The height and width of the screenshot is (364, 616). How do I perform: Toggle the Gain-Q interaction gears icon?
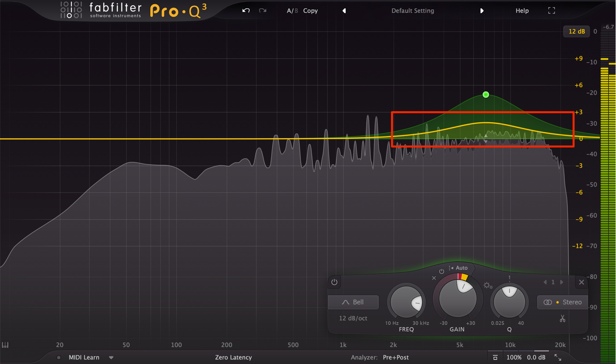[x=488, y=286]
